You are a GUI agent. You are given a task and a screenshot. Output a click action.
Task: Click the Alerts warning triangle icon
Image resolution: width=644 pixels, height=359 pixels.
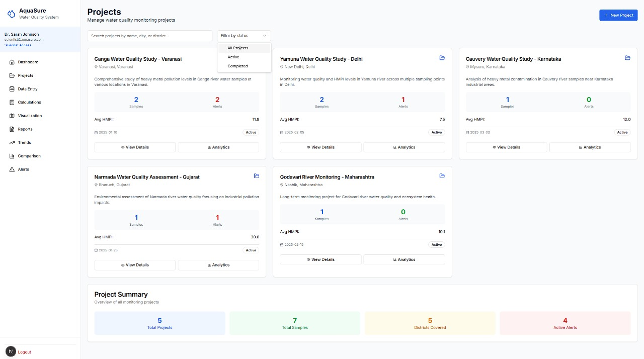tap(13, 169)
